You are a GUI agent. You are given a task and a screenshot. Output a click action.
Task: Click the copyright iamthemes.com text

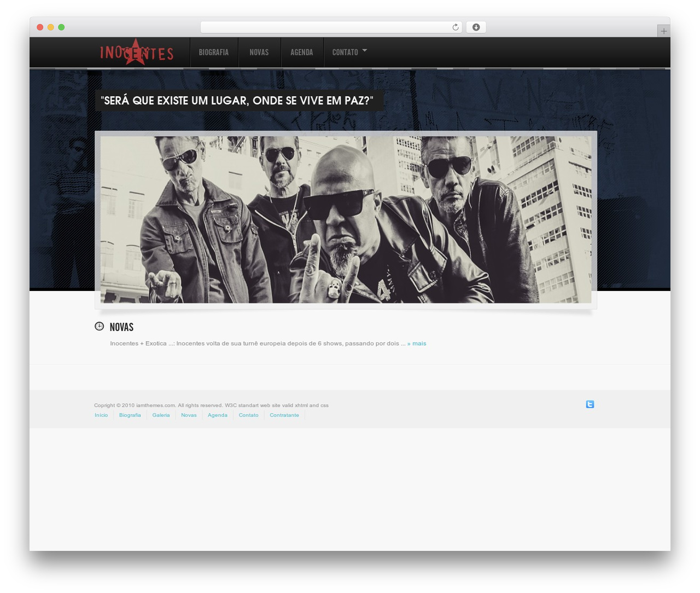pos(211,405)
